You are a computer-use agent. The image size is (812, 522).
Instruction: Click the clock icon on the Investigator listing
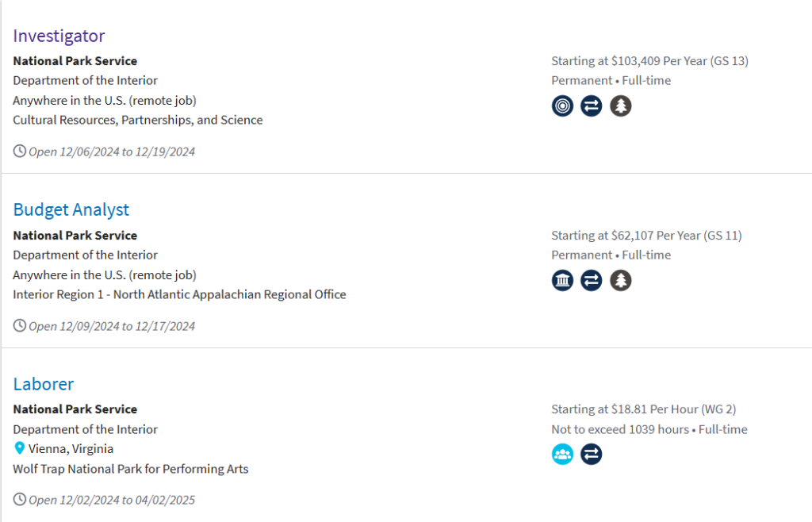click(20, 151)
